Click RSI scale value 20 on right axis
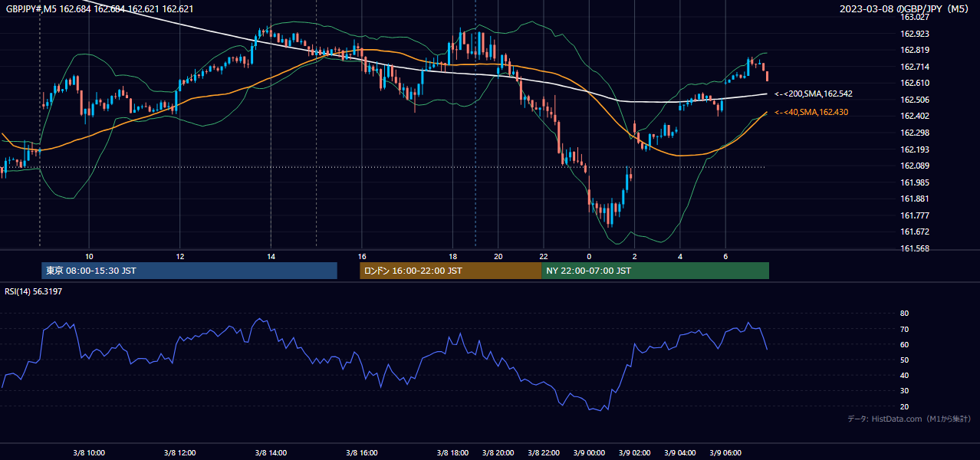The image size is (980, 460). [905, 406]
